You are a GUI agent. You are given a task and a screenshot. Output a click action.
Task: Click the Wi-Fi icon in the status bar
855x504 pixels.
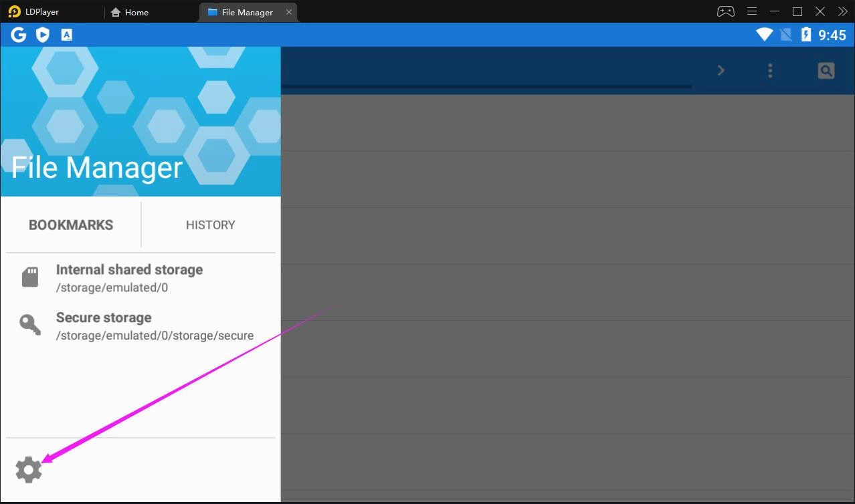coord(763,34)
